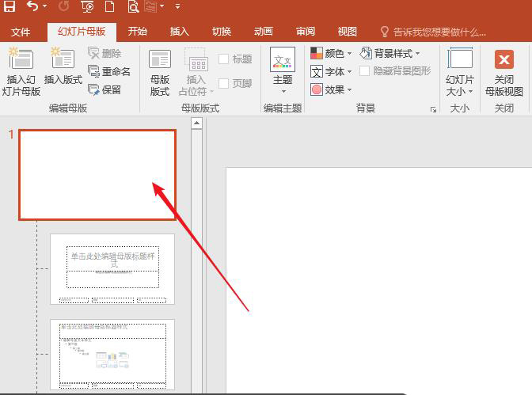Screen dimensions: 532x395
Task: Switch to the 插入 ribbon tab
Action: (180, 32)
